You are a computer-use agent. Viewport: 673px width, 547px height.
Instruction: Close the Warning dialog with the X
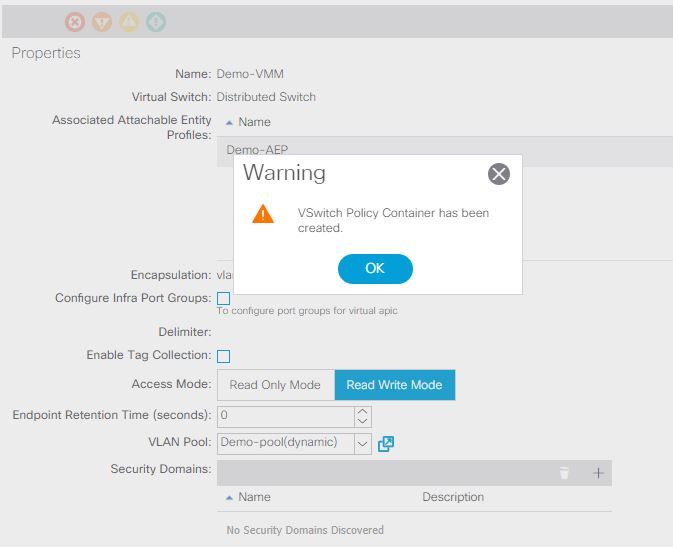[x=499, y=174]
